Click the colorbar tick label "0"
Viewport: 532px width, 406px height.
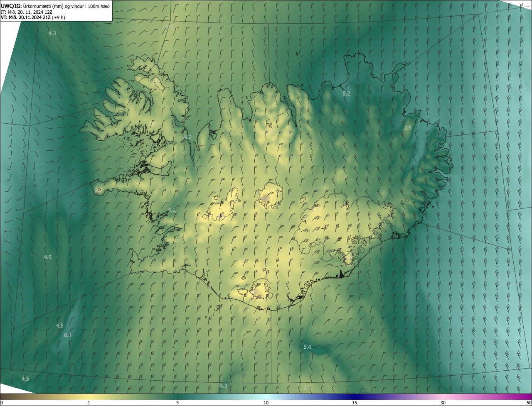tap(2, 403)
